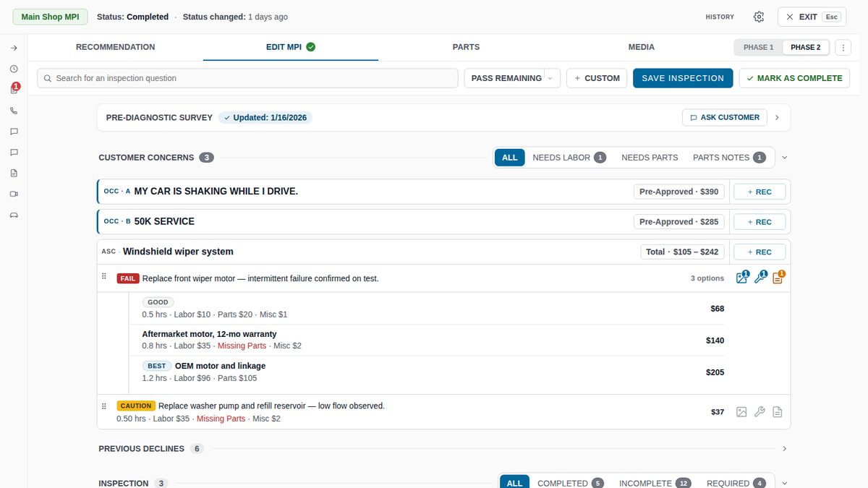This screenshot has width=868, height=488.
Task: Search for an inspection question field
Action: point(247,78)
